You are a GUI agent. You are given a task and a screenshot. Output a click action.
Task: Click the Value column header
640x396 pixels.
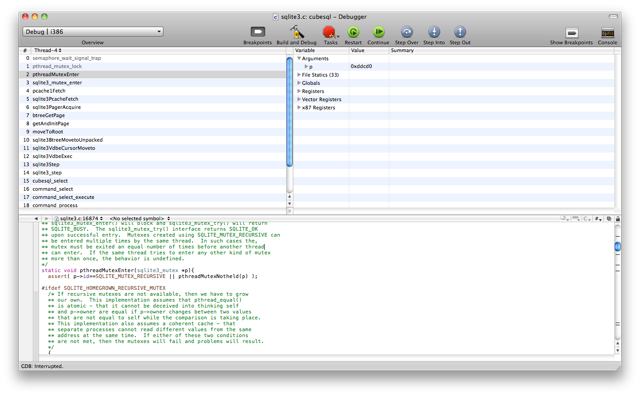369,50
